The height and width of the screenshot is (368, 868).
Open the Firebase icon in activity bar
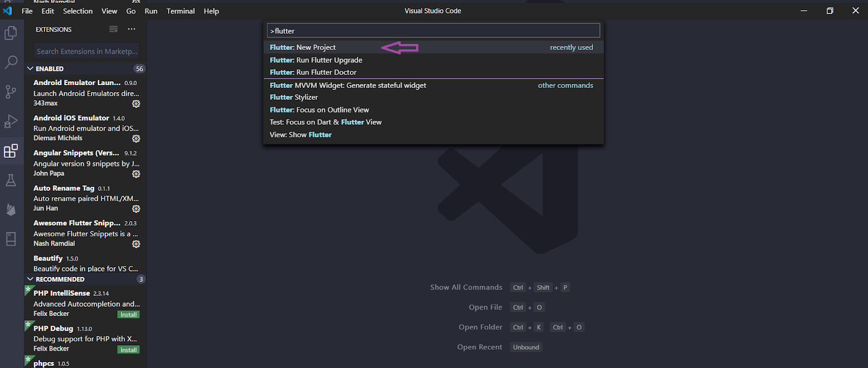(11, 209)
